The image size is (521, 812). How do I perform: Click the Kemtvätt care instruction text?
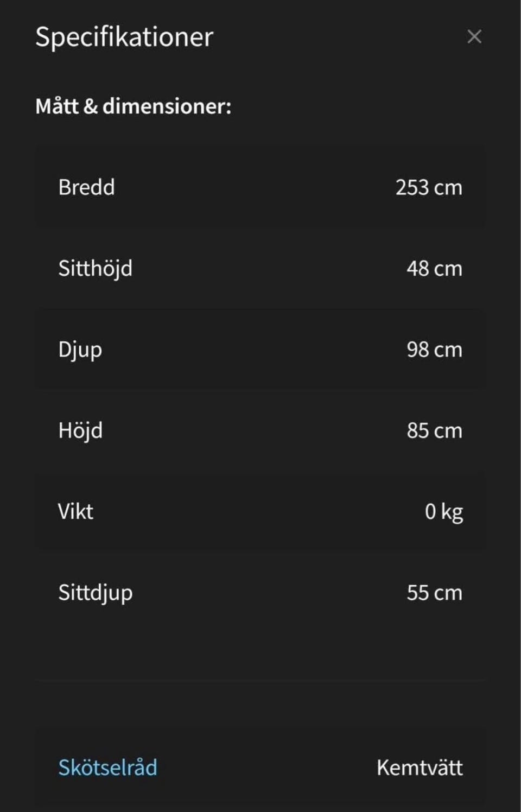(x=420, y=767)
